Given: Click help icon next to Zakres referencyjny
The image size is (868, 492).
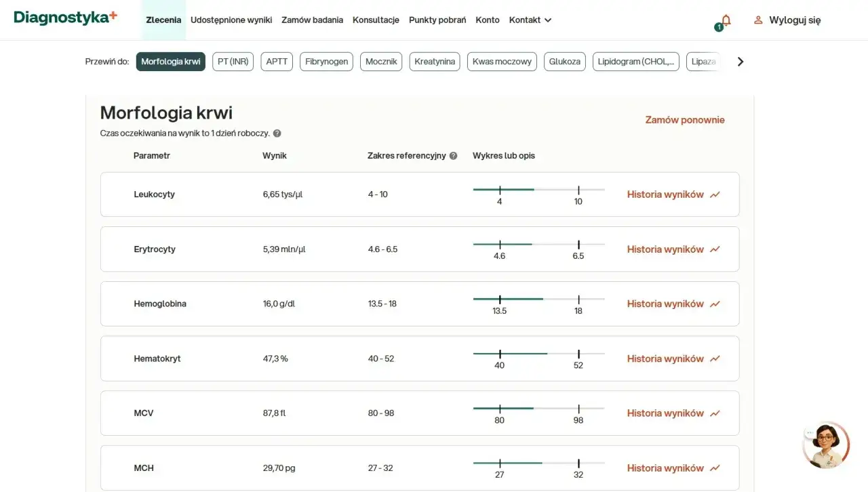Looking at the screenshot, I should coord(454,156).
